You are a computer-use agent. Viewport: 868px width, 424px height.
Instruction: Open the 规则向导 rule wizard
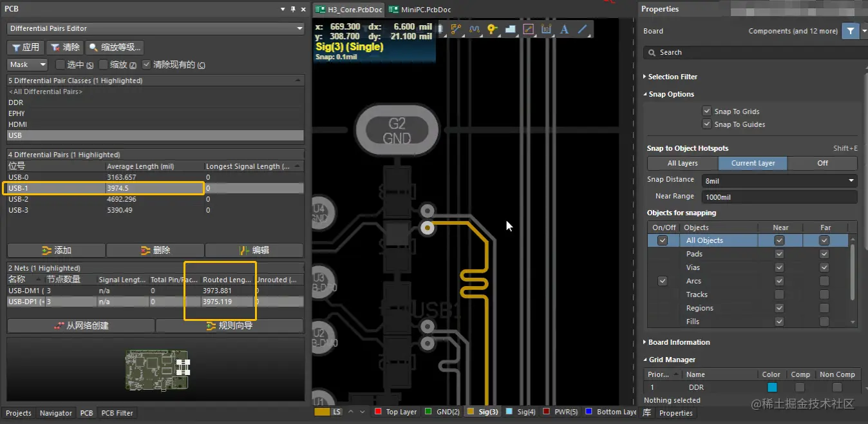[x=229, y=325]
